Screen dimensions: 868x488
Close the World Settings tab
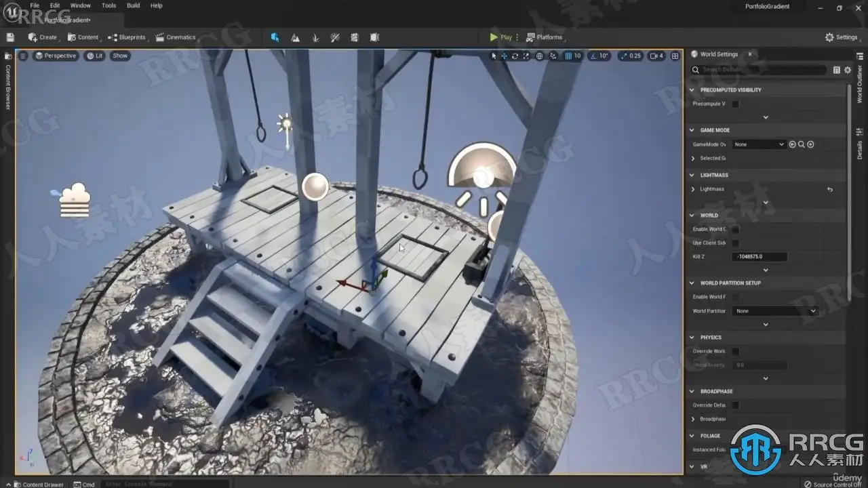749,54
